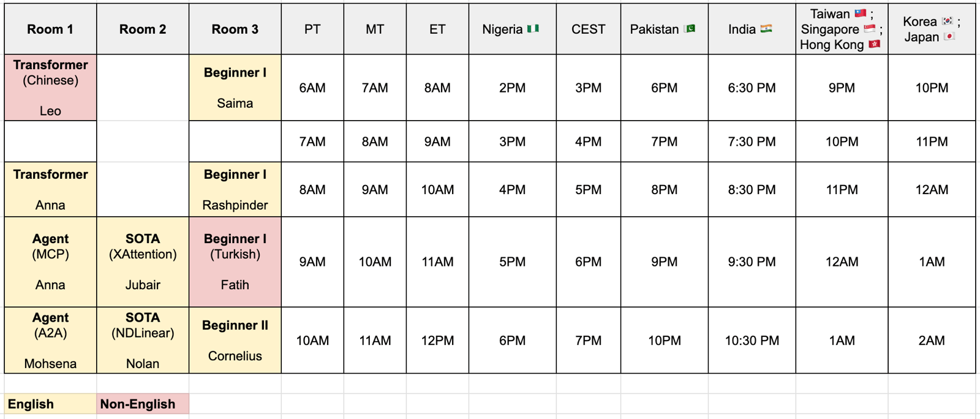Select the Beginner I Saima cell

[x=235, y=88]
